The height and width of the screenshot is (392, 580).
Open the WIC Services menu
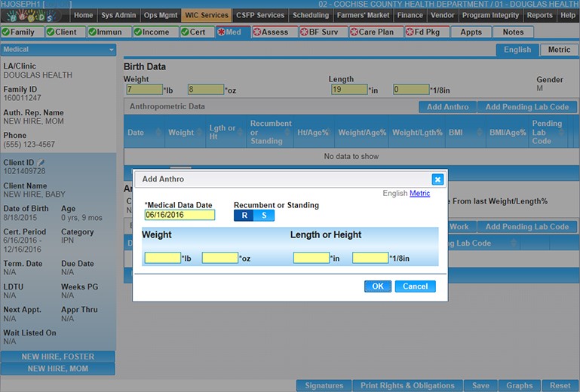pos(205,15)
